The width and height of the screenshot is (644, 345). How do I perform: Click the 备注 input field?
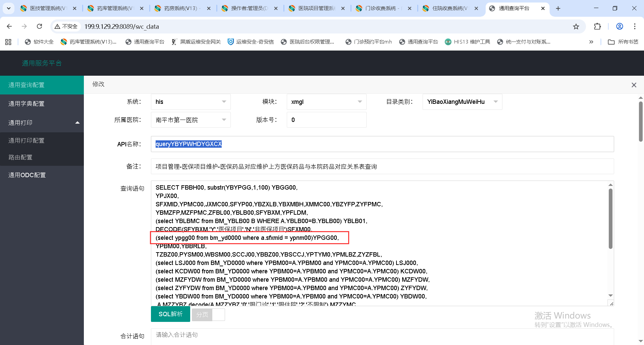[382, 166]
